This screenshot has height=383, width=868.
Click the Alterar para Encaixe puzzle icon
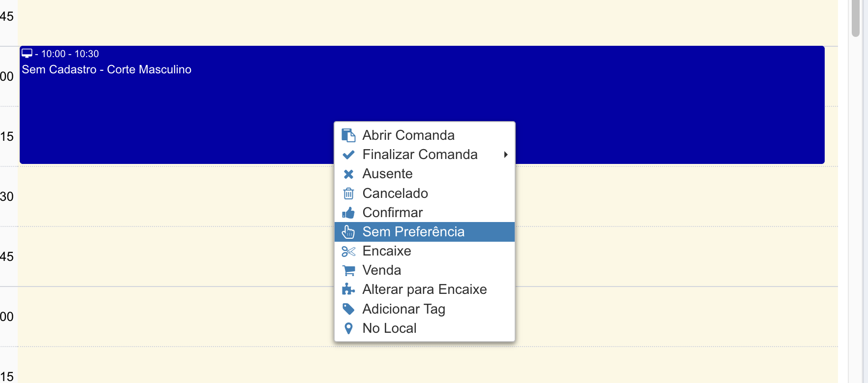[x=348, y=289]
